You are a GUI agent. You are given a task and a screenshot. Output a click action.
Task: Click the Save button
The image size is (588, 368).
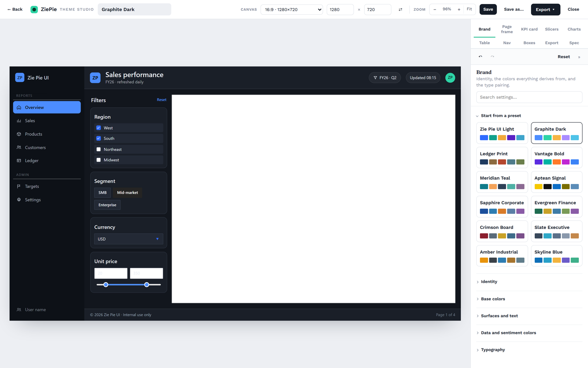(x=488, y=10)
